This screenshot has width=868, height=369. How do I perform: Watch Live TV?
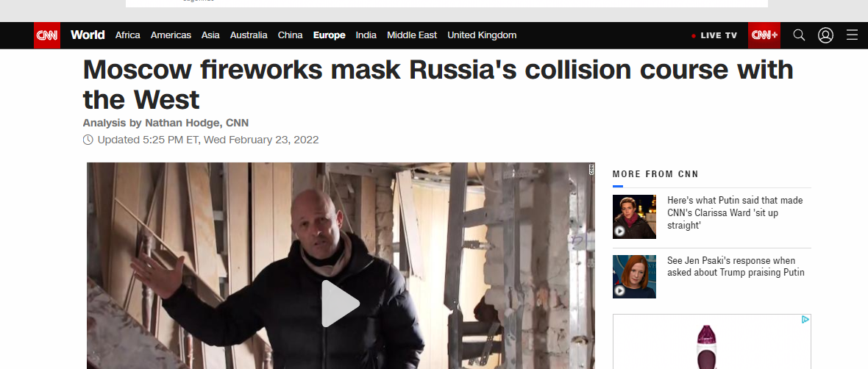pyautogui.click(x=714, y=35)
